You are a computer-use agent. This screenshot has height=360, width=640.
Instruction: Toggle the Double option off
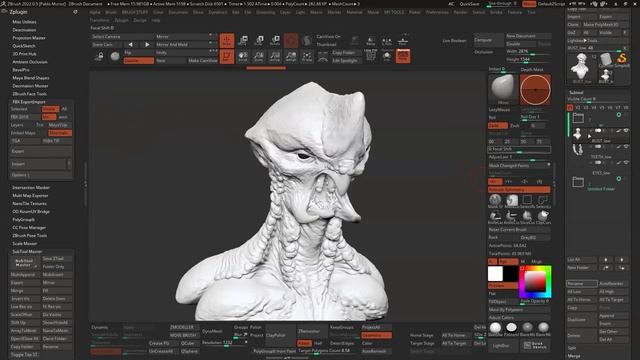point(138,60)
